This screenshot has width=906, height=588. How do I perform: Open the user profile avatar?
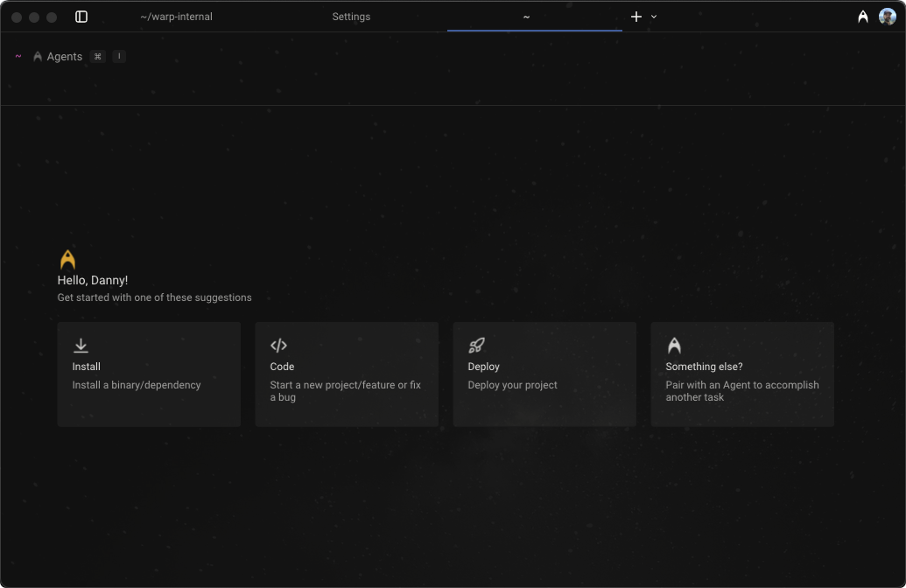click(x=888, y=17)
